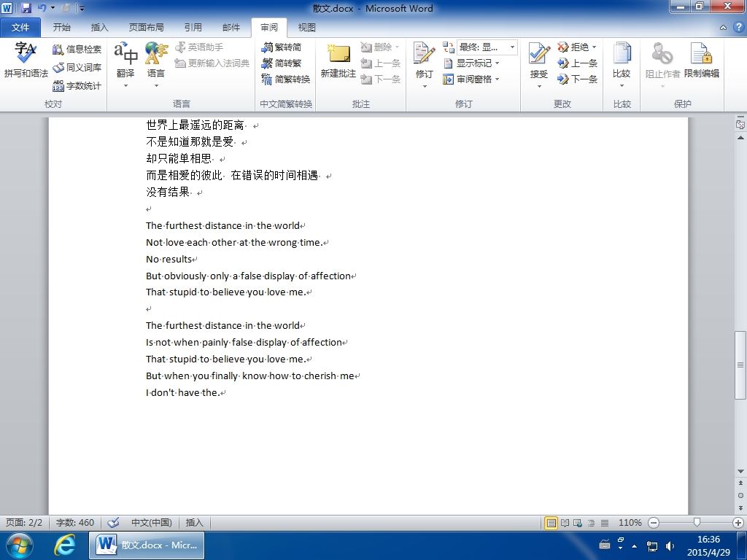Viewport: 747px width, 560px height.
Task: Open 简繁转换 conversion options
Action: (x=286, y=79)
